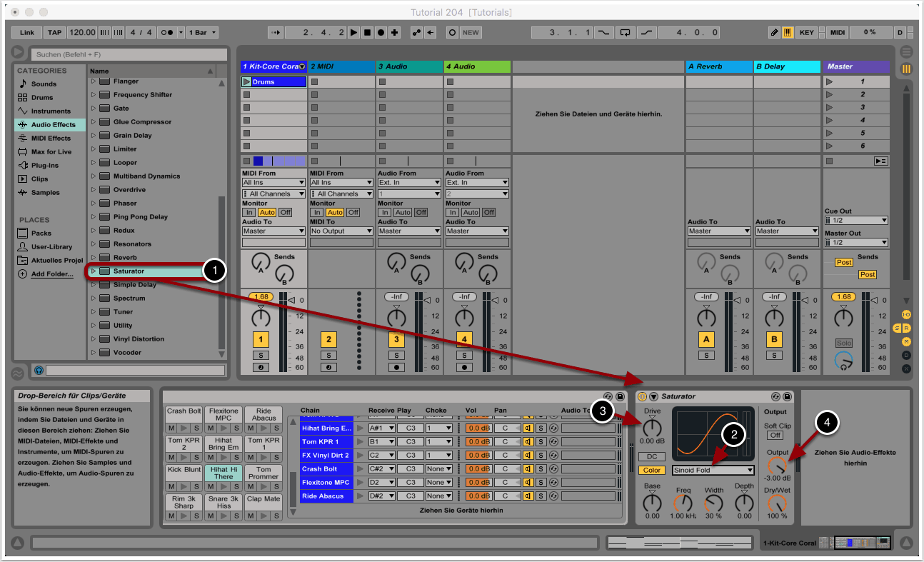This screenshot has height=562, width=924.
Task: Open Computer MIDI Keyboard toggle icon
Action: pyautogui.click(x=788, y=32)
